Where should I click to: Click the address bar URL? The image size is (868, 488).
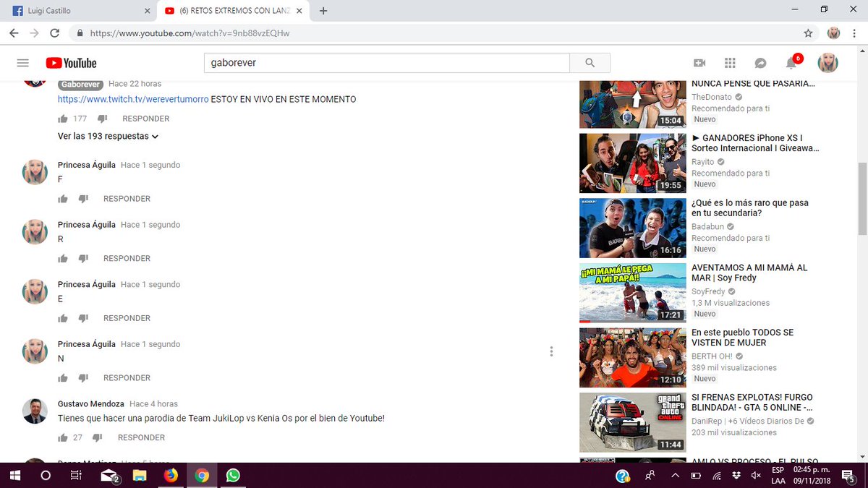(x=190, y=33)
